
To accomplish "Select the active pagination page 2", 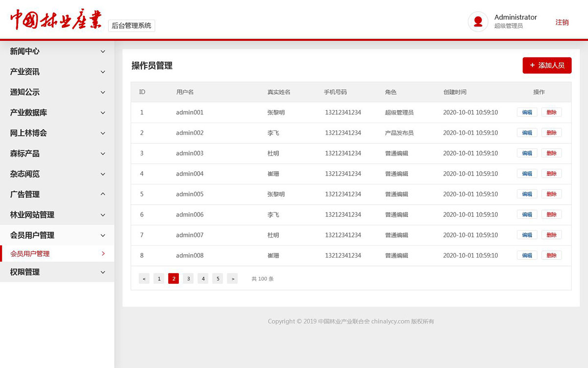I will 173,279.
